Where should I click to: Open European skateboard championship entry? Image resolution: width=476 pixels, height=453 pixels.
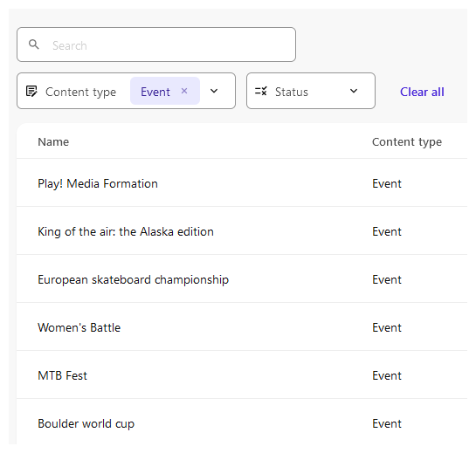click(x=134, y=280)
